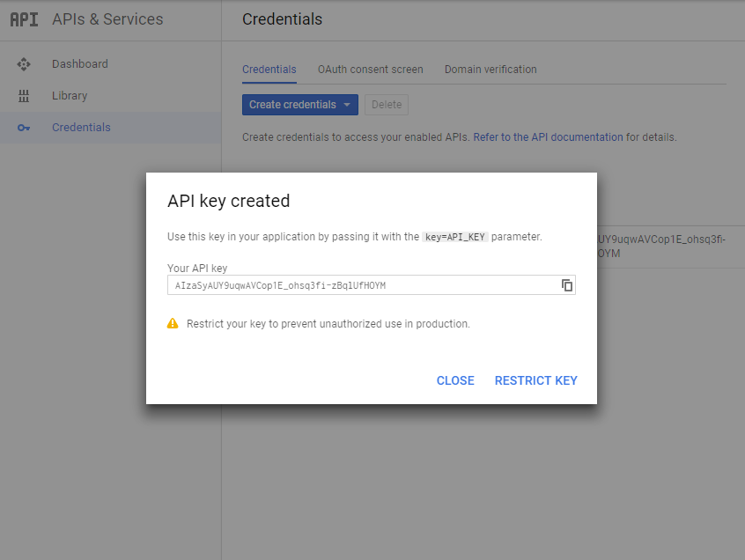745x560 pixels.
Task: Expand the Create credentials dropdown arrow
Action: click(x=347, y=105)
